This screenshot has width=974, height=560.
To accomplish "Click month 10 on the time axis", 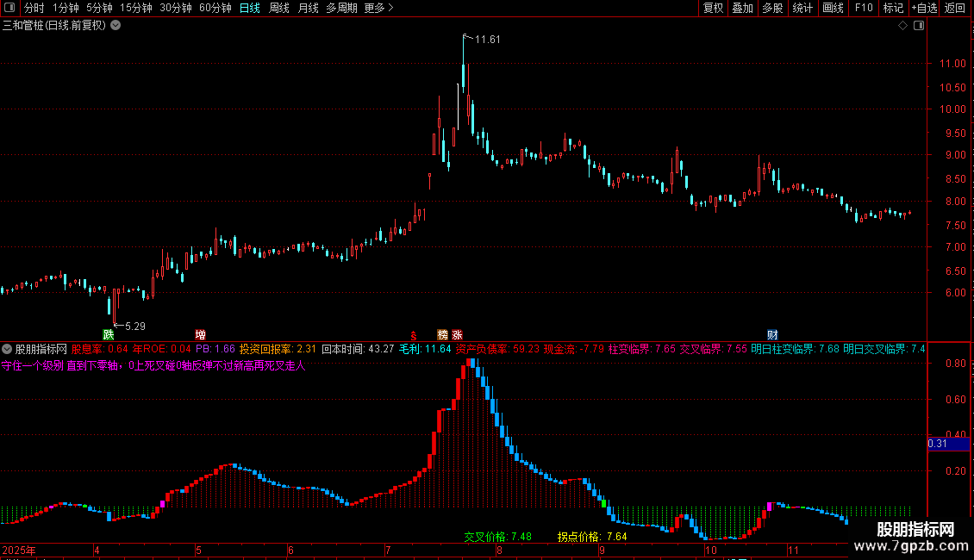I will [711, 550].
